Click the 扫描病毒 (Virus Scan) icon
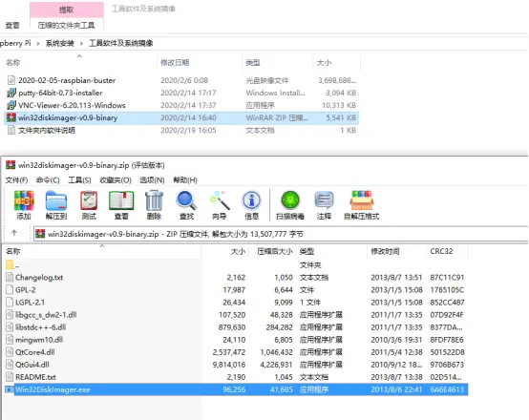The image size is (529, 420). click(x=290, y=200)
